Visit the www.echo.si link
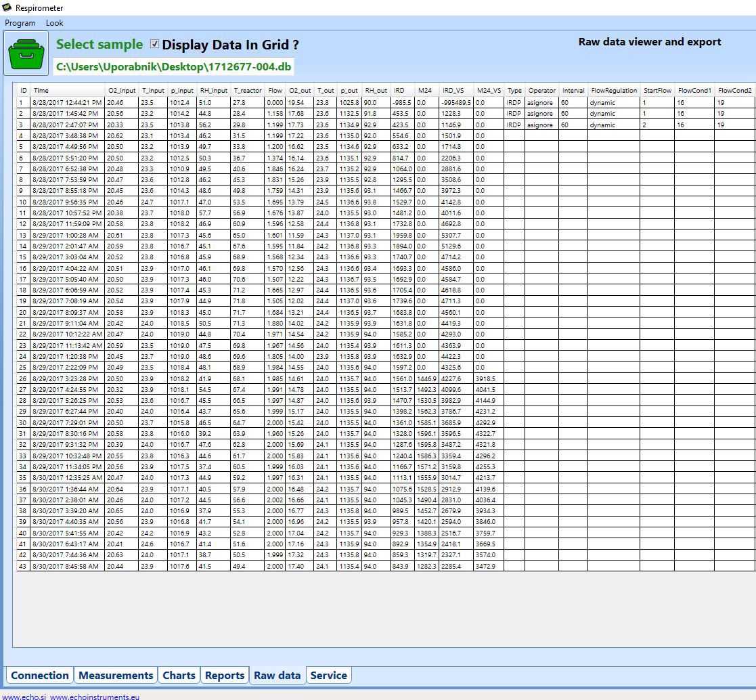 22,695
